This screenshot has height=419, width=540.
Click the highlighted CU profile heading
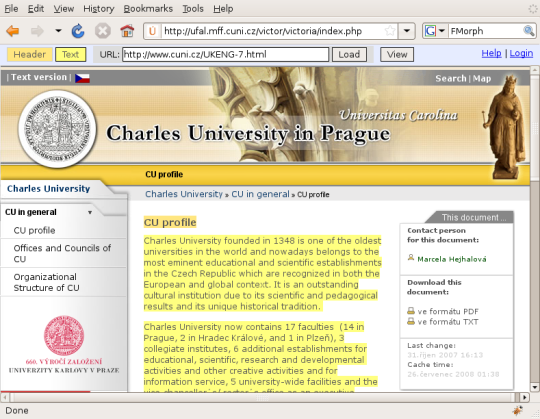pyautogui.click(x=170, y=222)
